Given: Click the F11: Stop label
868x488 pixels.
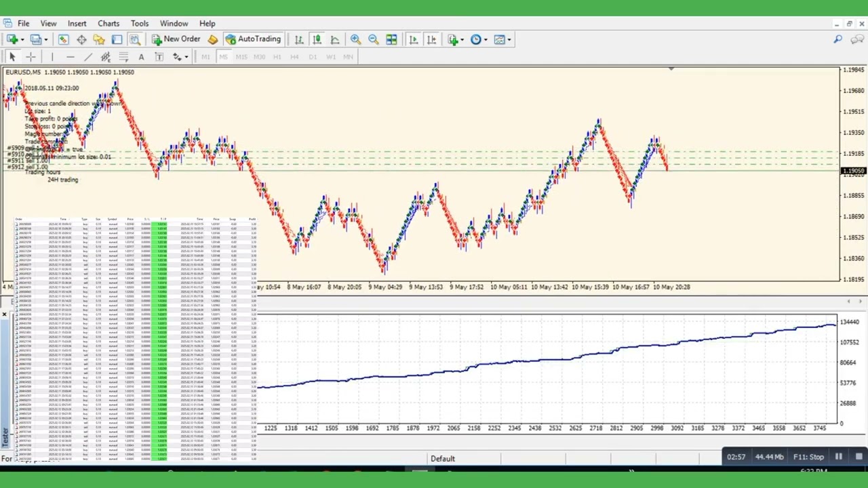Looking at the screenshot, I should point(808,457).
